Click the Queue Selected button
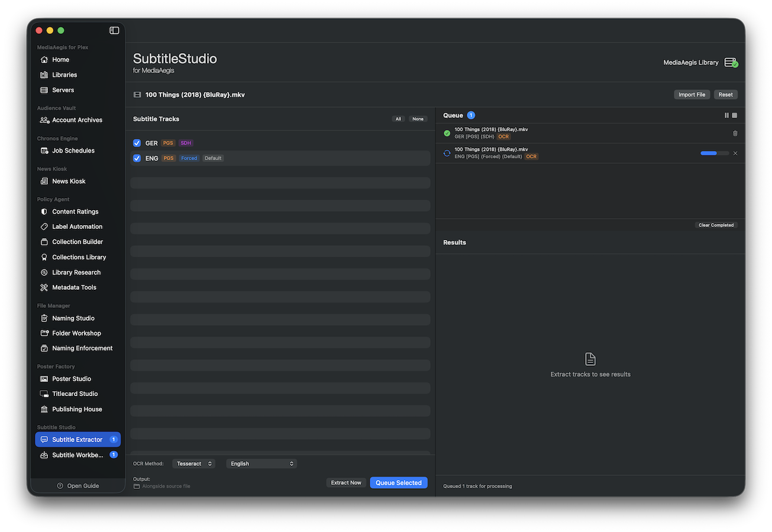The height and width of the screenshot is (532, 772). click(399, 483)
